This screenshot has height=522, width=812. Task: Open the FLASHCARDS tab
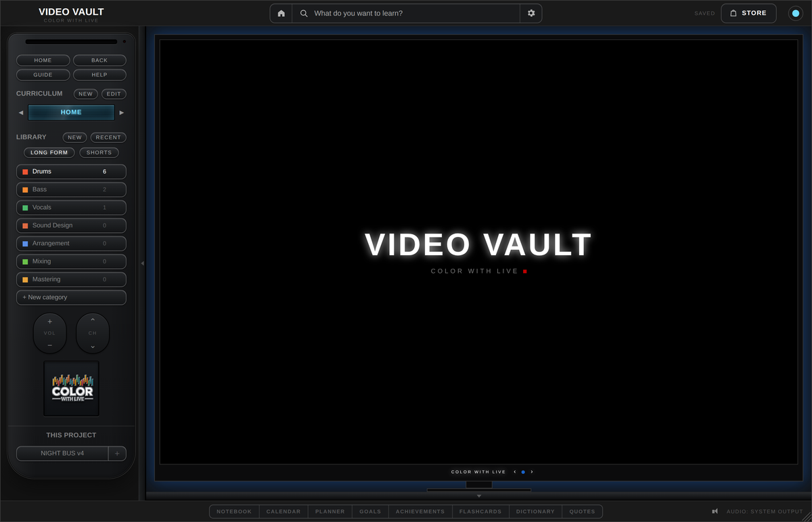point(480,512)
